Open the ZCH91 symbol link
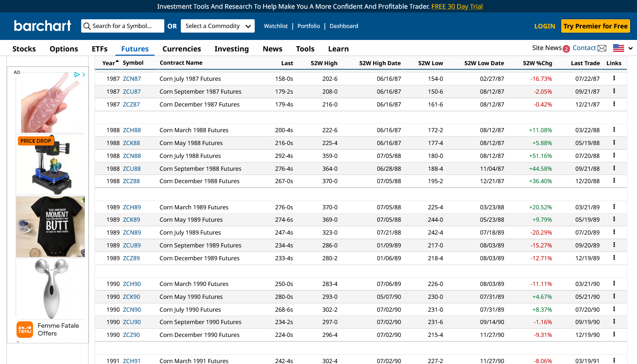The image size is (637, 364). point(132,360)
